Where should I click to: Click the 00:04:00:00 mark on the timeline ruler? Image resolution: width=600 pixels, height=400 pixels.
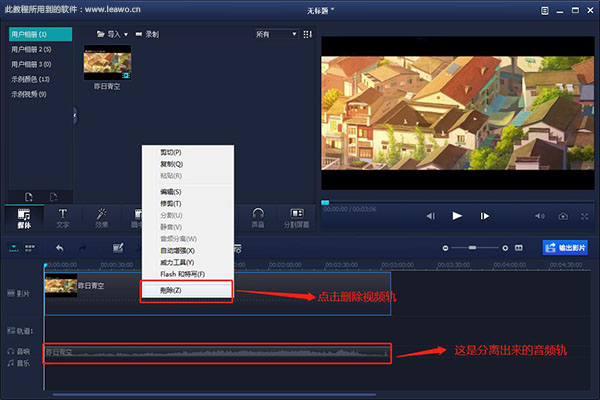point(509,265)
